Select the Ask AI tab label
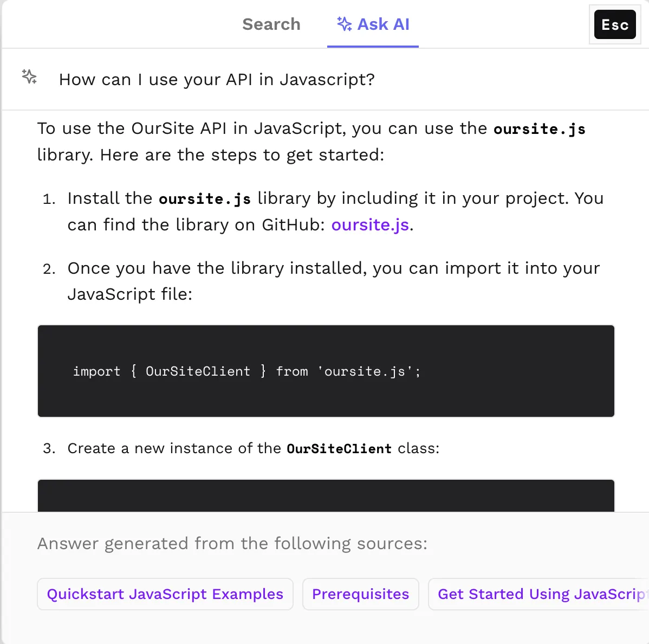The height and width of the screenshot is (644, 649). [383, 24]
